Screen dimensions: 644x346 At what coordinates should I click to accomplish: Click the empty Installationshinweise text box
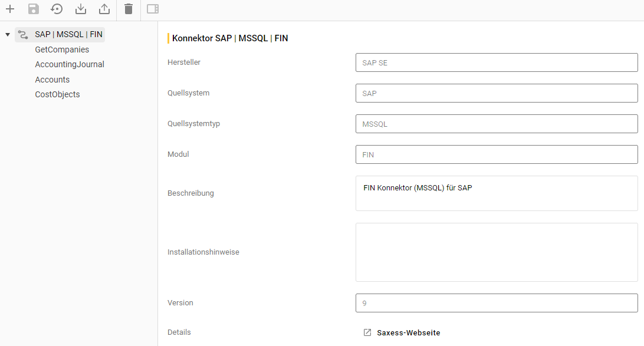(496, 252)
